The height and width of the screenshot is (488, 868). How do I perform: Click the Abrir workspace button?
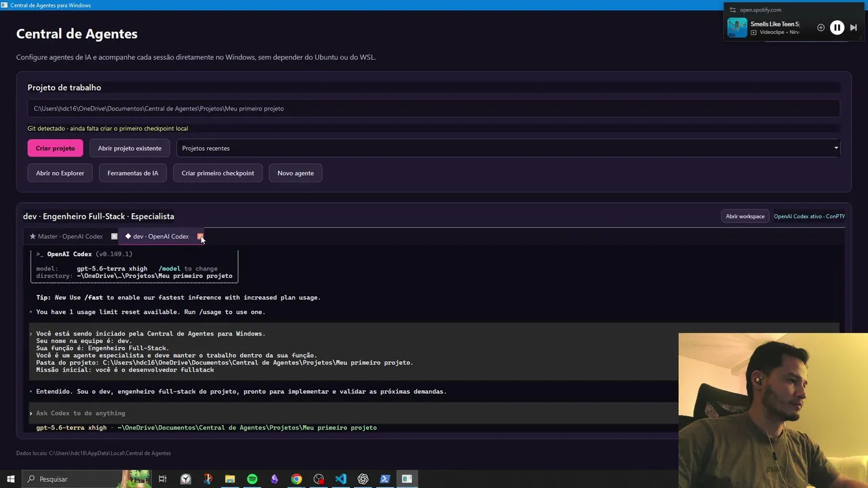pos(745,216)
